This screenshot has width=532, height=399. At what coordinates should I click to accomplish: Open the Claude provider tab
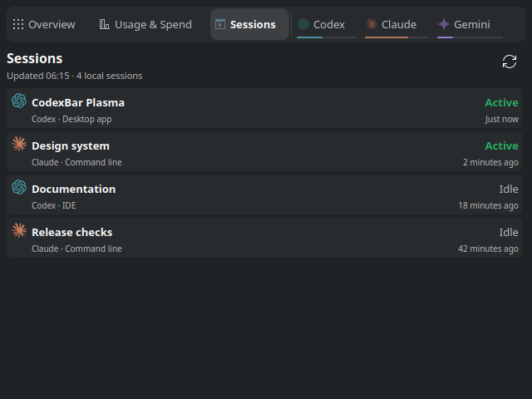click(397, 24)
